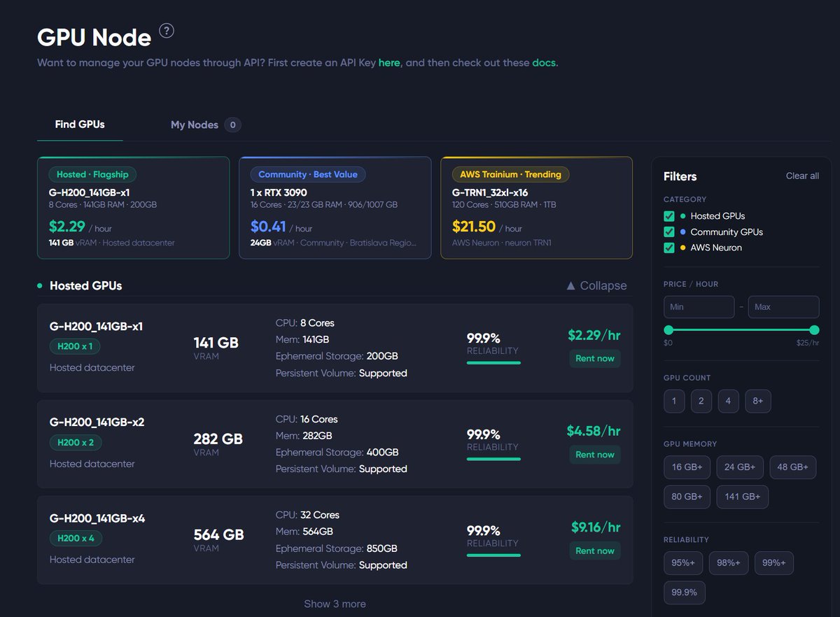Viewport: 840px width, 617px height.
Task: Click the AWS Trainium · Trending badge
Action: click(511, 175)
